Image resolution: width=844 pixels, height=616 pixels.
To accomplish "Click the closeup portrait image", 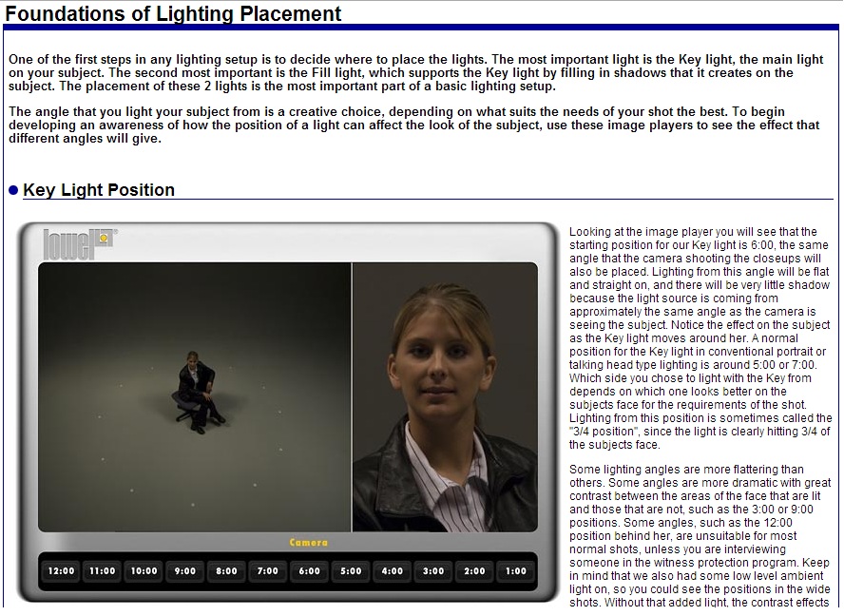I will pos(445,396).
